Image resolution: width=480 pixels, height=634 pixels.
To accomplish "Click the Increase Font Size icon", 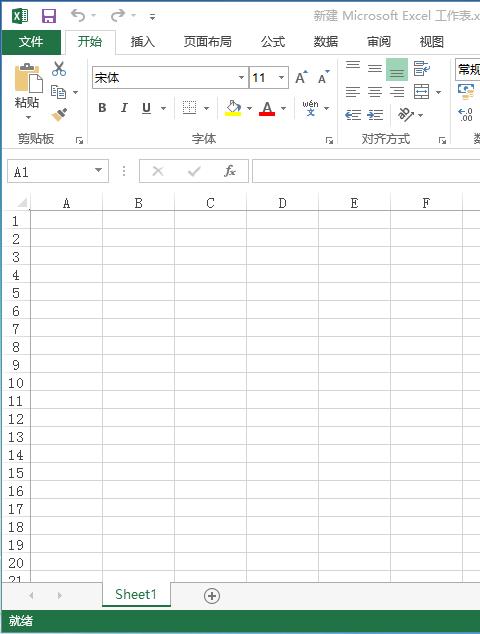I will click(301, 77).
